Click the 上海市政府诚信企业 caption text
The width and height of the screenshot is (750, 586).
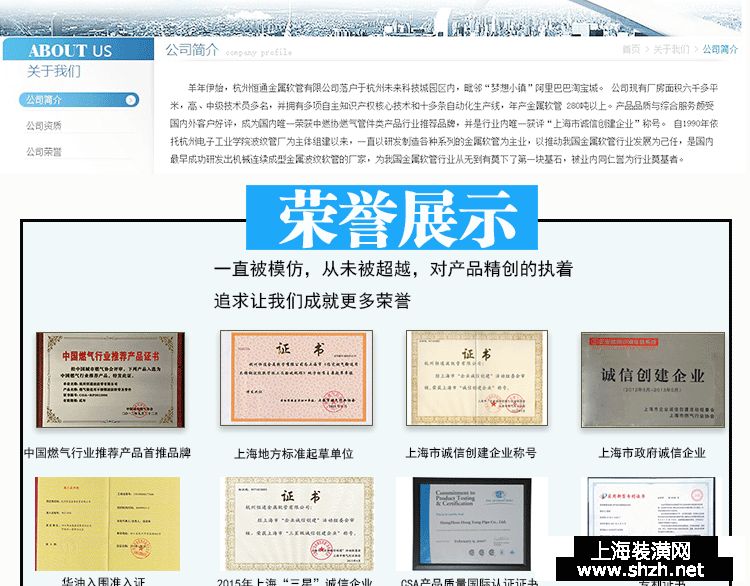click(x=652, y=453)
